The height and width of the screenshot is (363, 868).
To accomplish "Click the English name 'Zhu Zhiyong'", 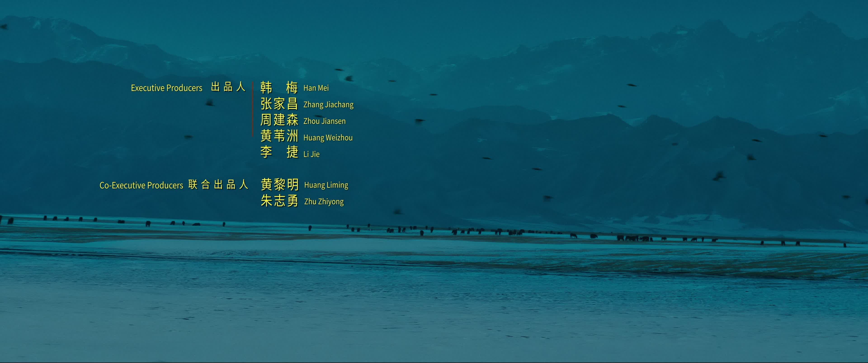I will coord(324,202).
